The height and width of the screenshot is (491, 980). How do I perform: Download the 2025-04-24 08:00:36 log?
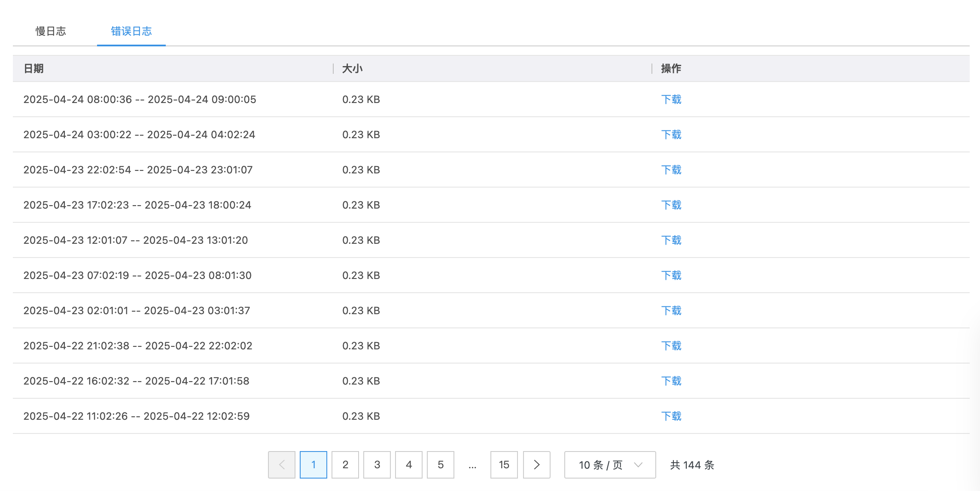(671, 100)
